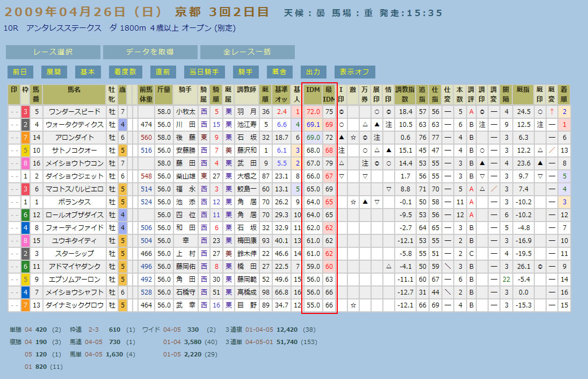Select horse name マコトスパルビエロ

tap(74, 189)
